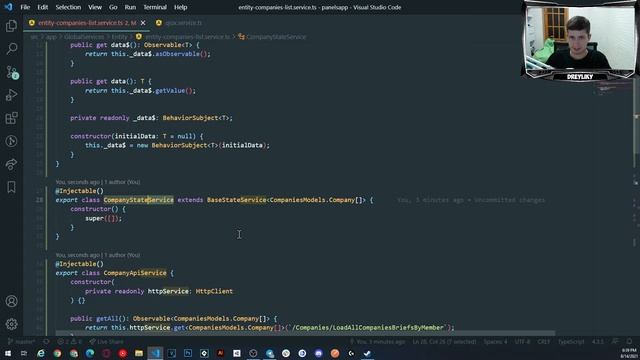Click Live Share in the status bar
This screenshot has width=640, height=360.
(x=106, y=341)
